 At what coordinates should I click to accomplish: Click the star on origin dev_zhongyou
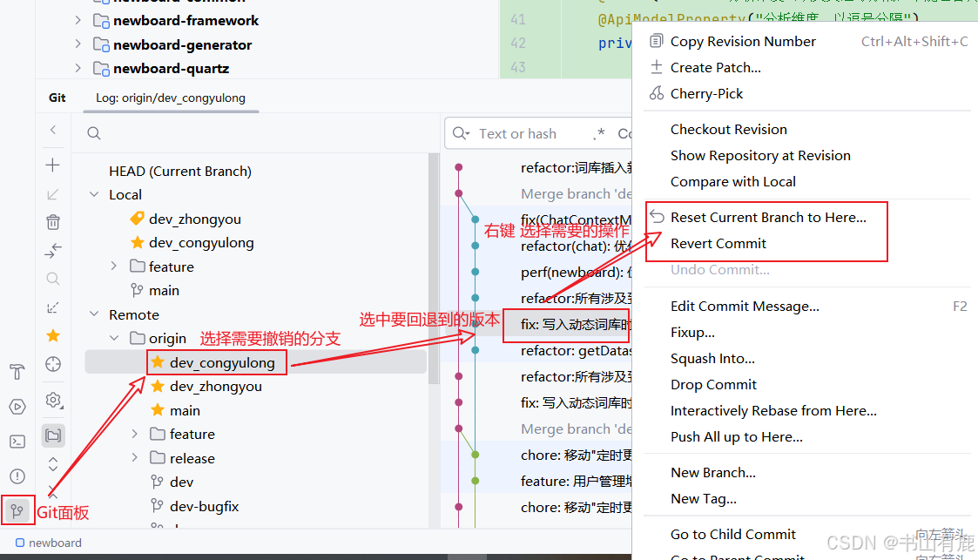pyautogui.click(x=158, y=387)
